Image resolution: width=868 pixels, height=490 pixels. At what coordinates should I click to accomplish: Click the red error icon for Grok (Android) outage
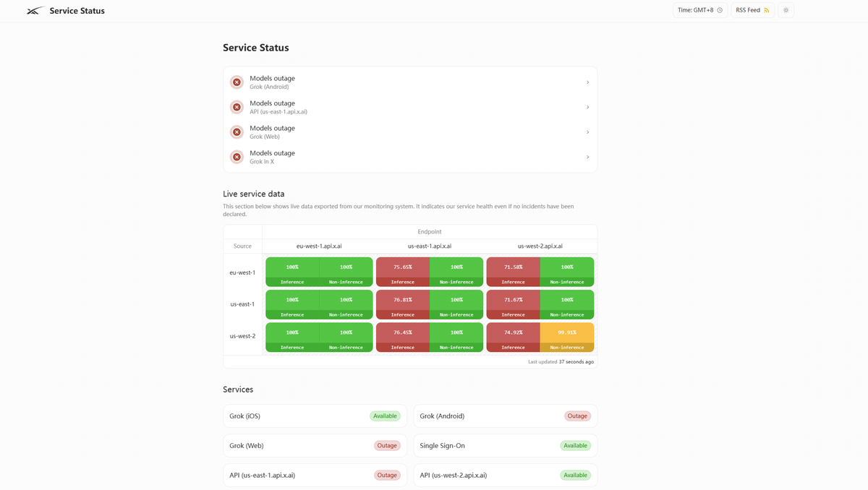tap(237, 82)
